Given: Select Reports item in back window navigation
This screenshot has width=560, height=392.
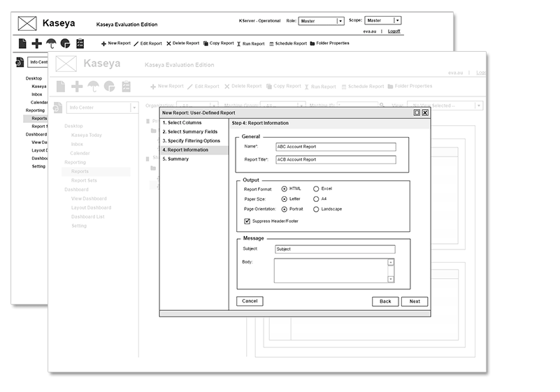Looking at the screenshot, I should pos(39,119).
